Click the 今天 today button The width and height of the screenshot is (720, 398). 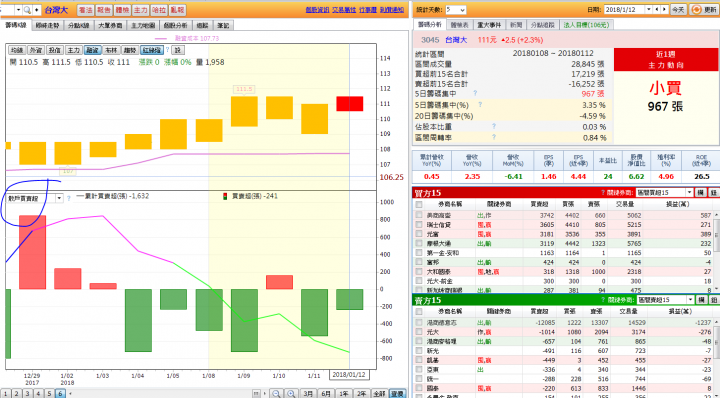click(x=678, y=10)
